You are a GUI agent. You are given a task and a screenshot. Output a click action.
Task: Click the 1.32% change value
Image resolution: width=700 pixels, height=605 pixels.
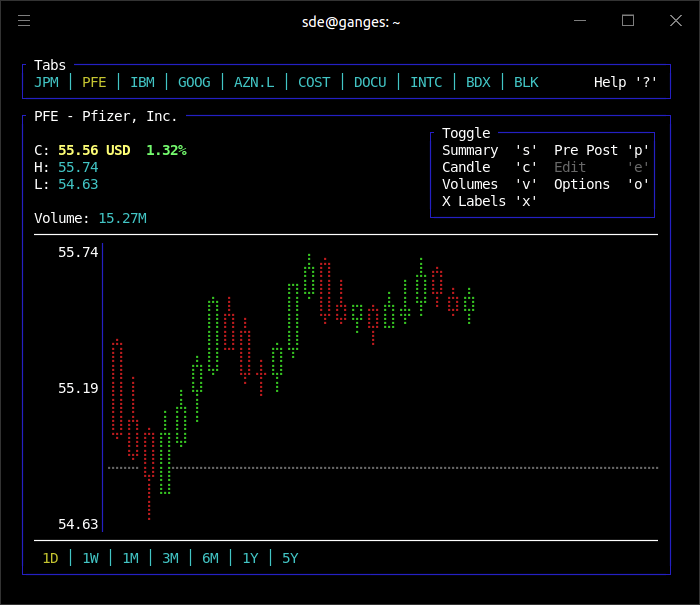pyautogui.click(x=167, y=150)
